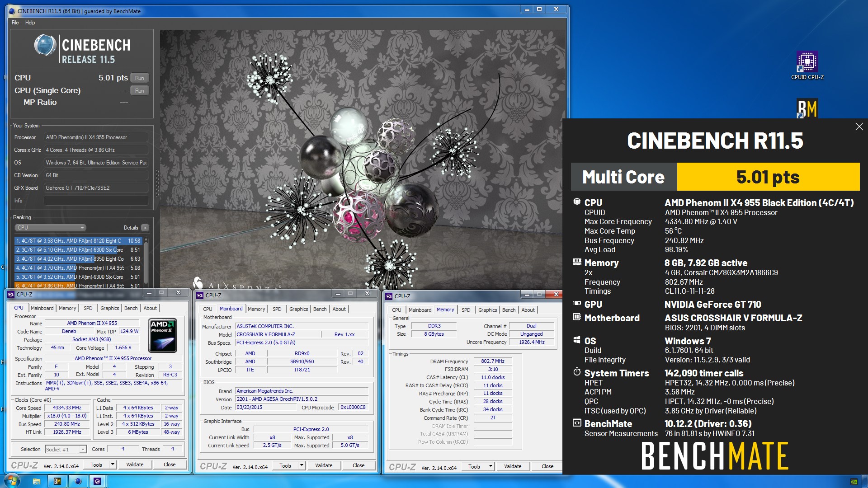
Task: Open SPD tab in first CPU-Z window
Action: click(88, 308)
